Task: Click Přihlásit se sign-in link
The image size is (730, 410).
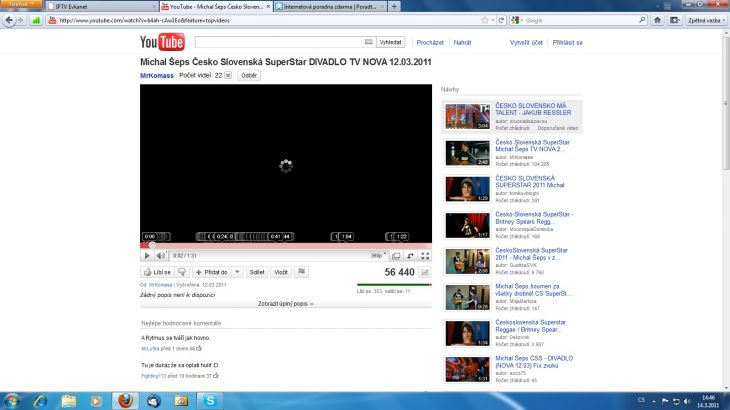Action: pyautogui.click(x=568, y=43)
